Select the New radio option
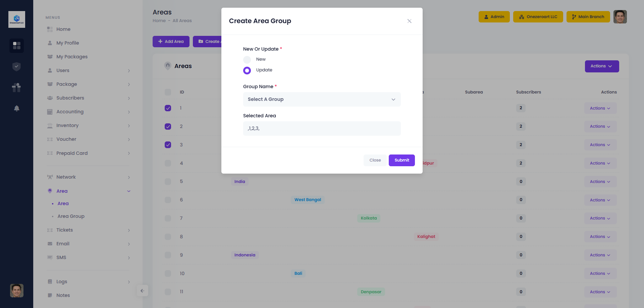 click(247, 60)
